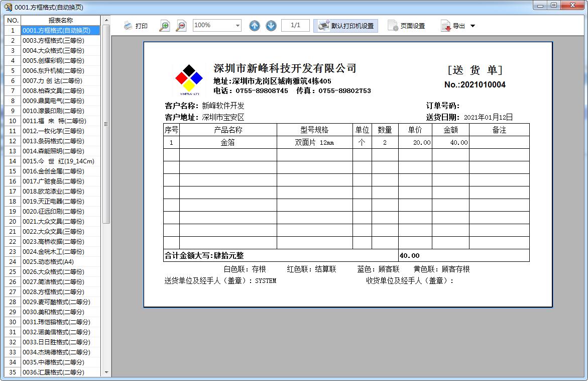
Task: Click the 导出 export button
Action: [x=453, y=26]
